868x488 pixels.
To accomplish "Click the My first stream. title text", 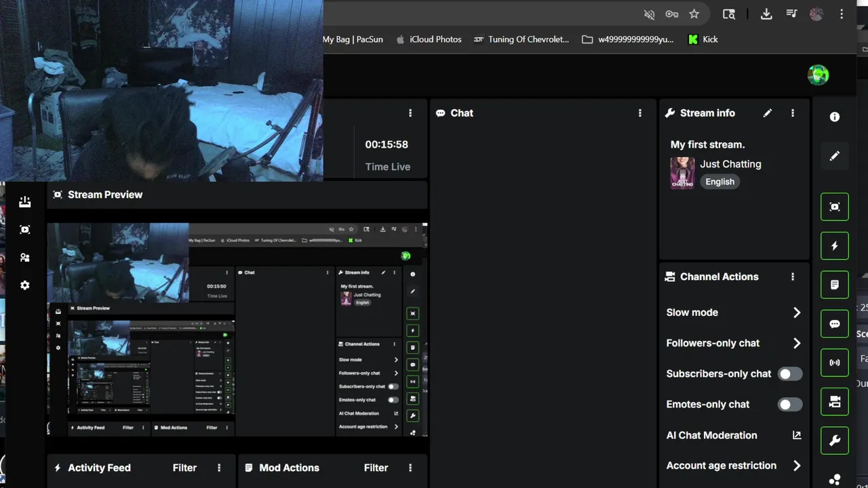I will pyautogui.click(x=707, y=144).
